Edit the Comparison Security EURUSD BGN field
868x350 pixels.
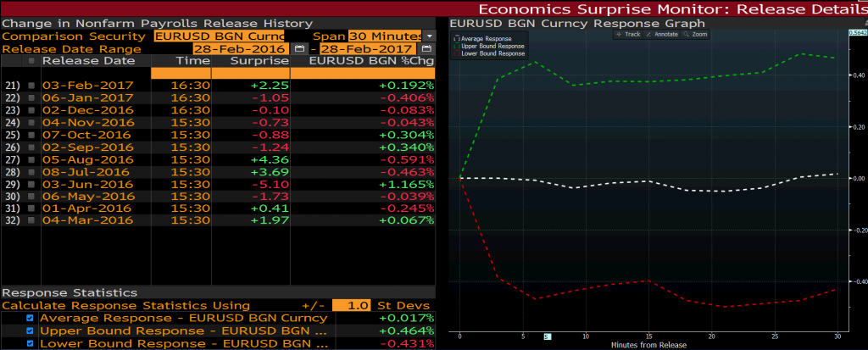pos(220,36)
